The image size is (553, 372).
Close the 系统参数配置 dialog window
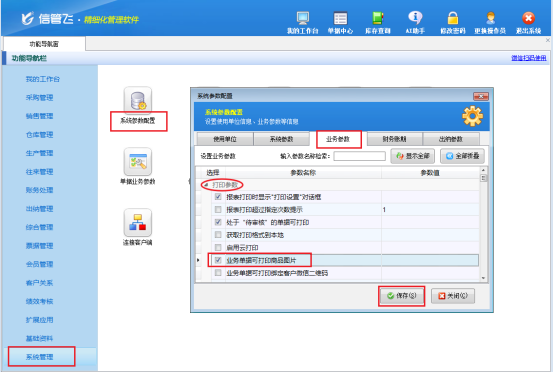(480, 96)
